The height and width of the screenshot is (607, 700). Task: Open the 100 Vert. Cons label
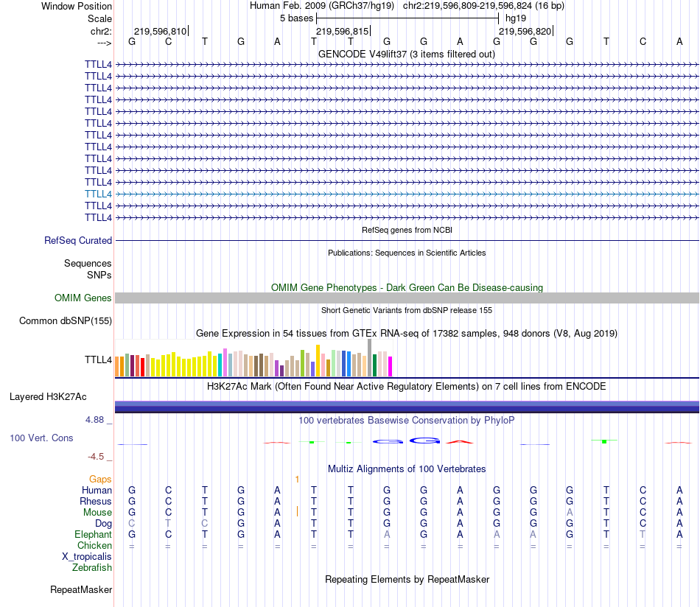click(41, 438)
